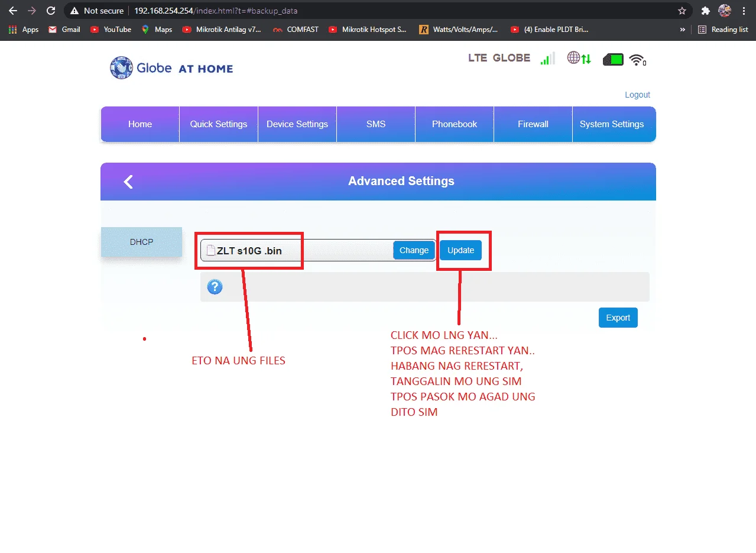Open the Watts/Volts/Amps bookmark
Image resolution: width=756 pixels, height=553 pixels.
[x=459, y=29]
